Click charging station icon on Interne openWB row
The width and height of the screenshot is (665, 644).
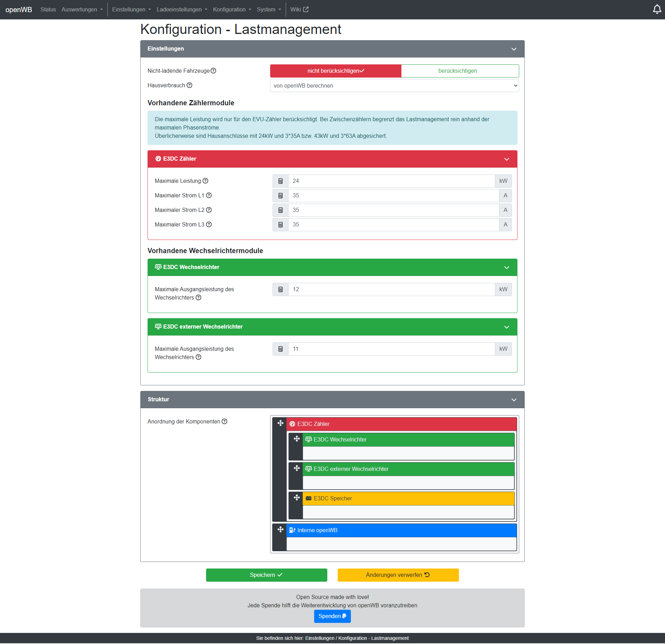(x=292, y=530)
